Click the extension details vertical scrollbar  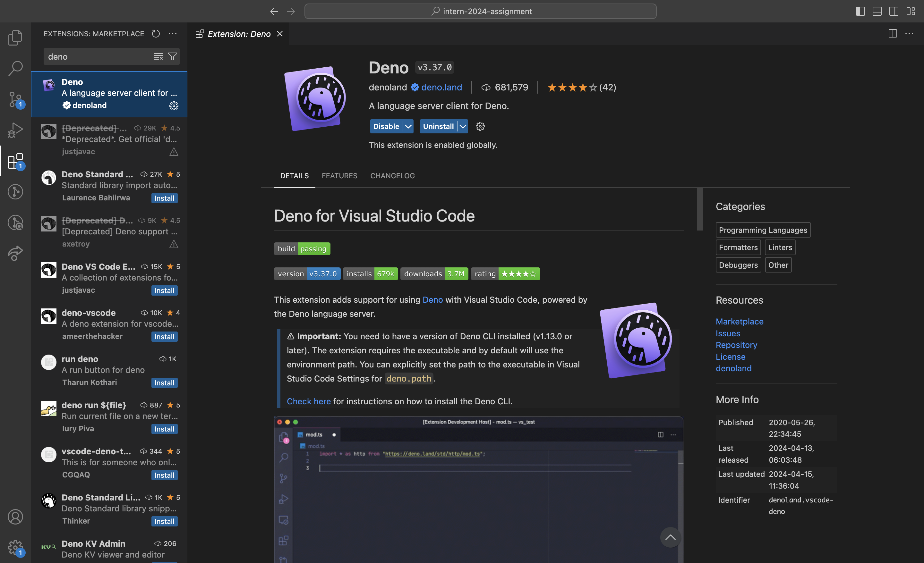[700, 209]
